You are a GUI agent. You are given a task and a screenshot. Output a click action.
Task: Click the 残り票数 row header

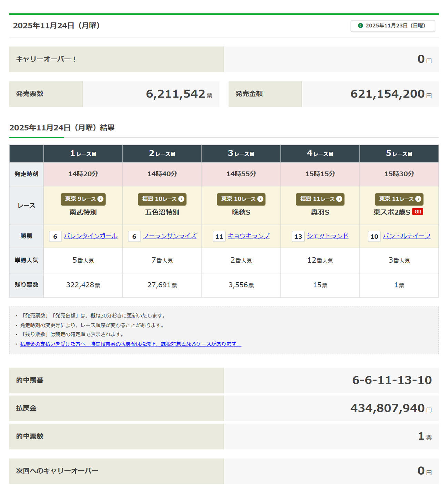tap(26, 285)
